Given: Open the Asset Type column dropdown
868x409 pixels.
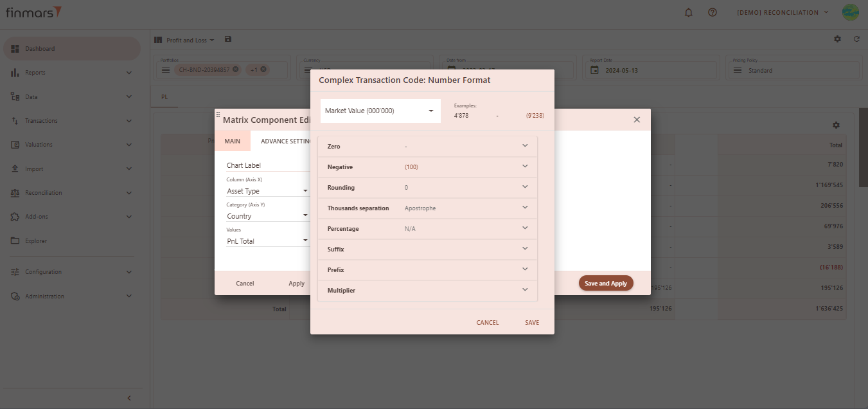Looking at the screenshot, I should click(267, 191).
